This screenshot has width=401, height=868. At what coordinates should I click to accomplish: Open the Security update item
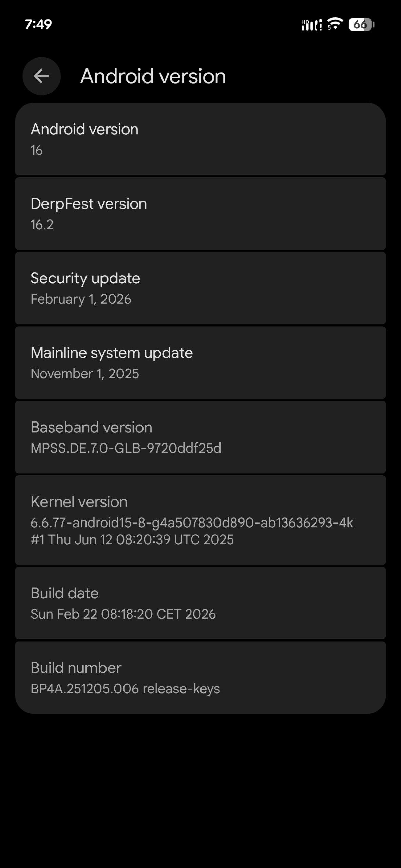coord(200,288)
